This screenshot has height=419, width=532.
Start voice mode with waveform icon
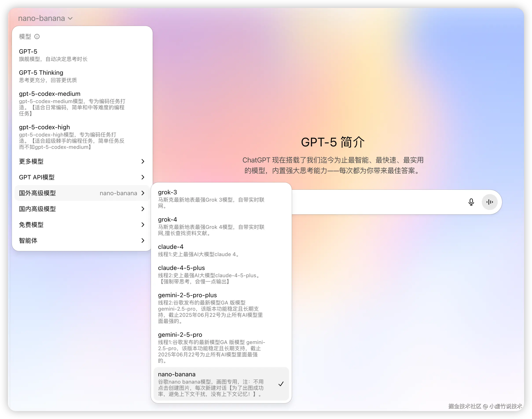click(490, 202)
